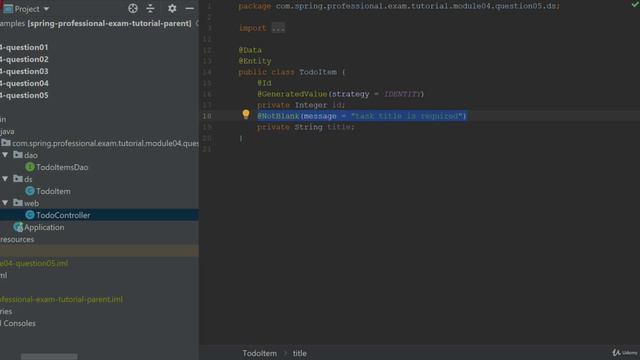Select TodoItem class in ds folder
The image size is (640, 360).
(x=53, y=191)
